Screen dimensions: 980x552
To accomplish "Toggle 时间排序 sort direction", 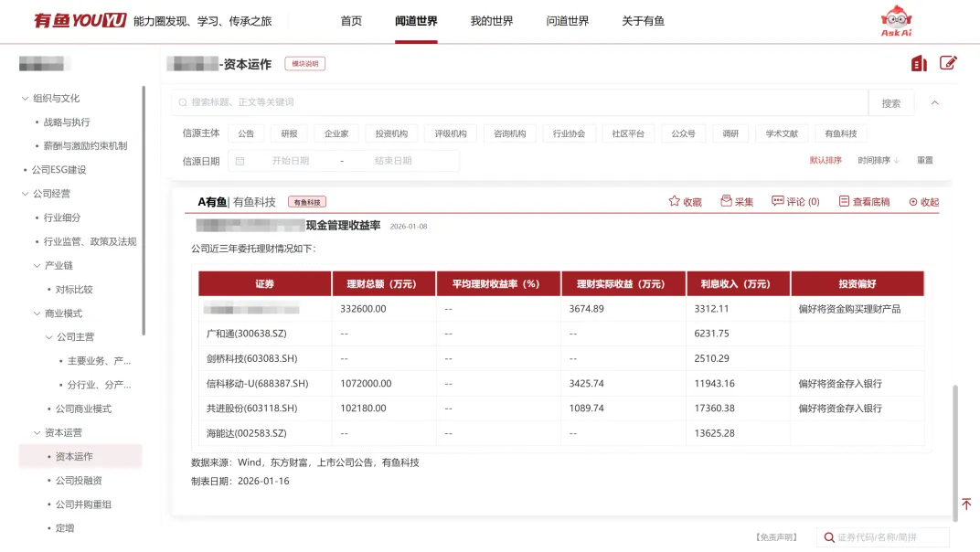I will [x=879, y=161].
